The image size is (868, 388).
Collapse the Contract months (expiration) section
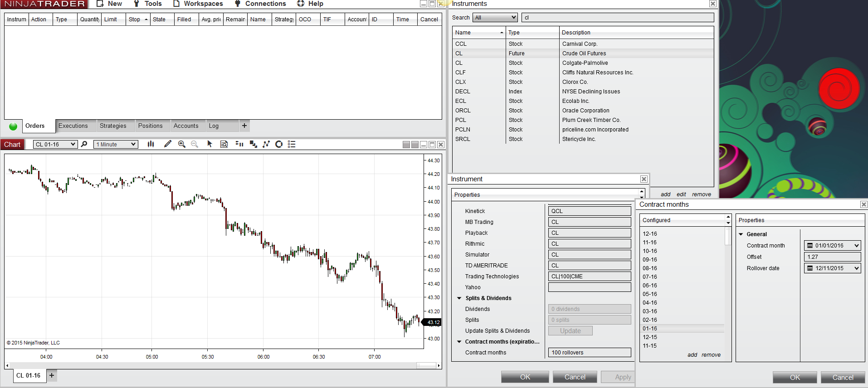[x=459, y=342]
